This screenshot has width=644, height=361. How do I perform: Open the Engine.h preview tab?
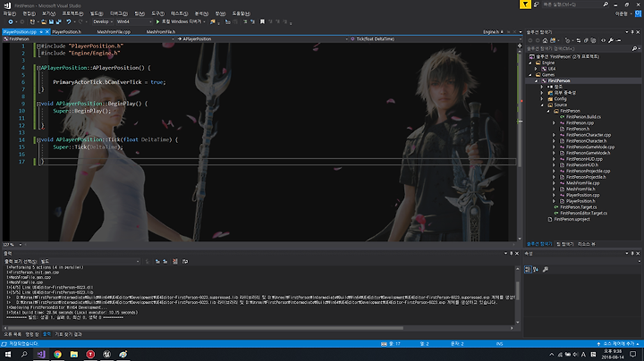click(x=491, y=31)
